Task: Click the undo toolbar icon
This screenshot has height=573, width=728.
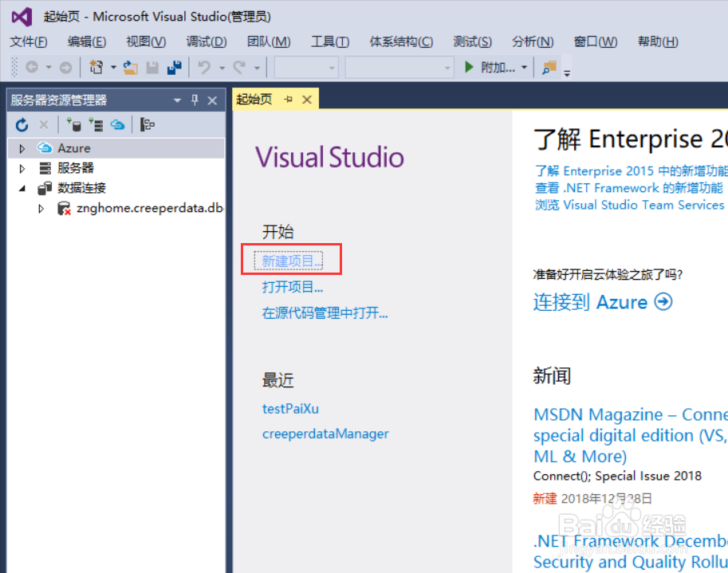Action: coord(204,68)
